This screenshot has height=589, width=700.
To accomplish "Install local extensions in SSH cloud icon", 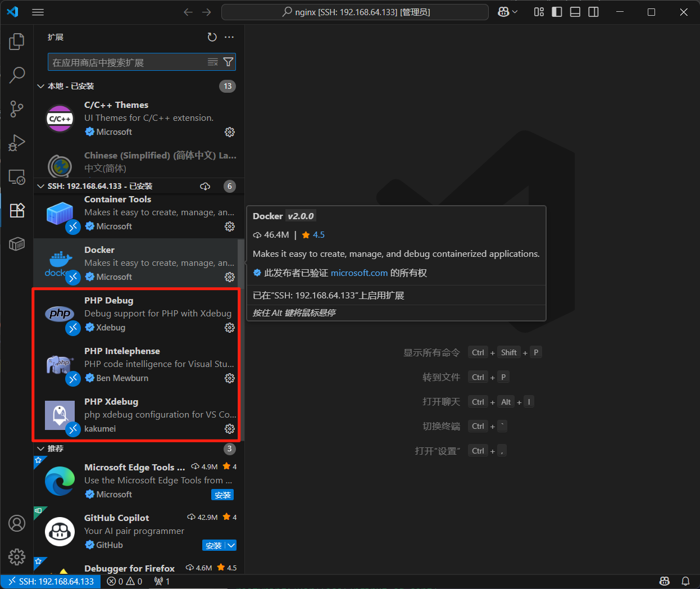I will point(205,186).
